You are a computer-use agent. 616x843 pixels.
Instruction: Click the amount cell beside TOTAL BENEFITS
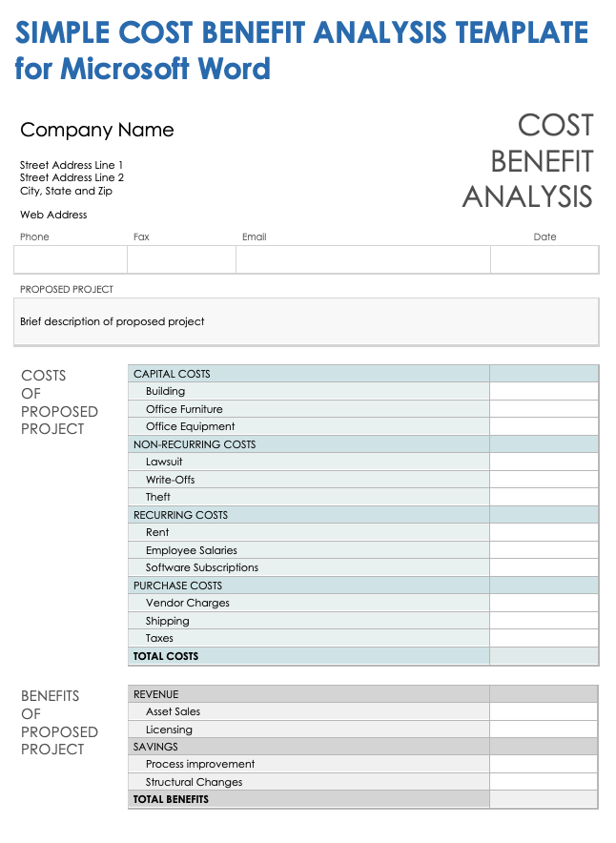[544, 799]
